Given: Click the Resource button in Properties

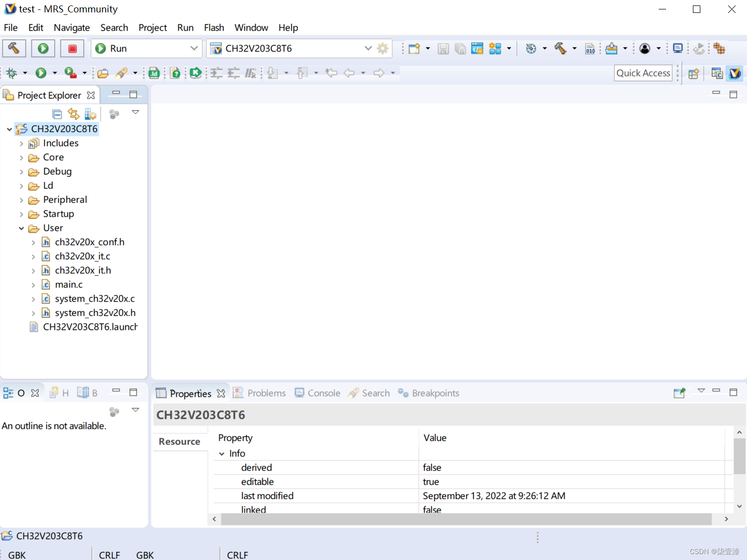Looking at the screenshot, I should click(x=179, y=441).
